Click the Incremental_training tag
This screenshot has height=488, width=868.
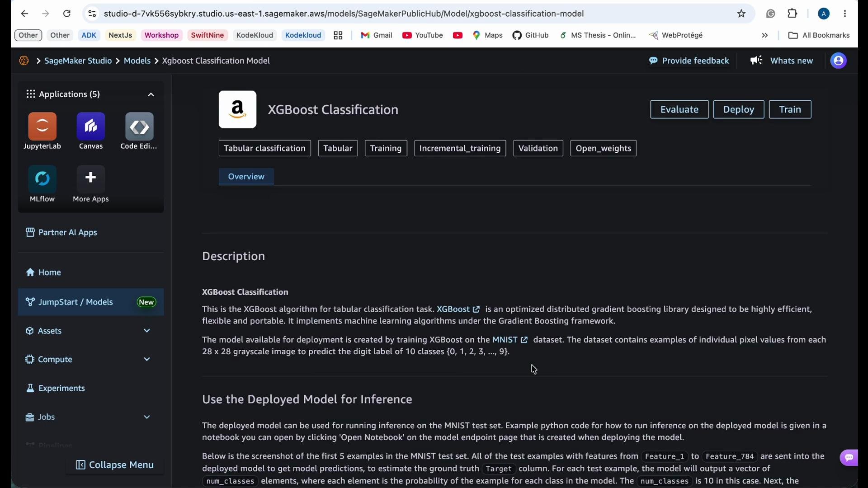tap(460, 148)
